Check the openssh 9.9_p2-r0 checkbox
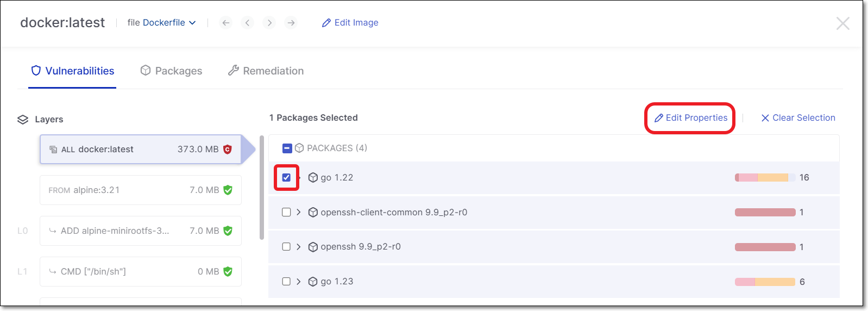 coord(286,247)
